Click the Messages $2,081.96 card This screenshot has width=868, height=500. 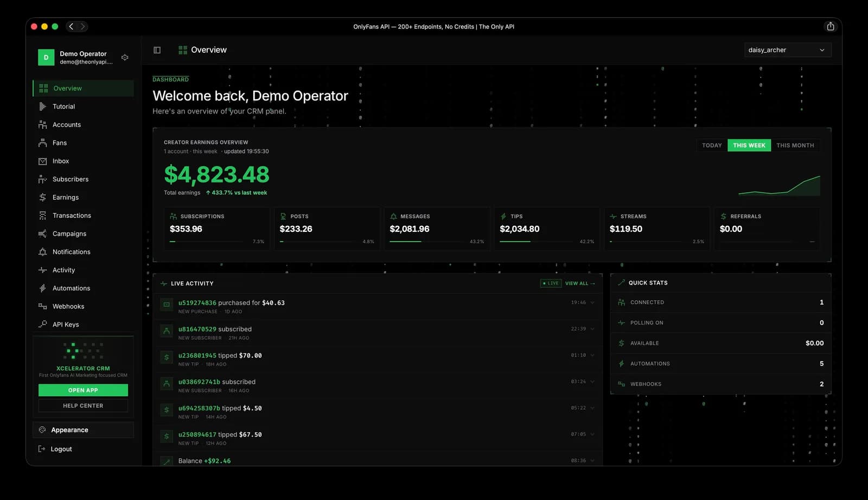click(x=437, y=229)
